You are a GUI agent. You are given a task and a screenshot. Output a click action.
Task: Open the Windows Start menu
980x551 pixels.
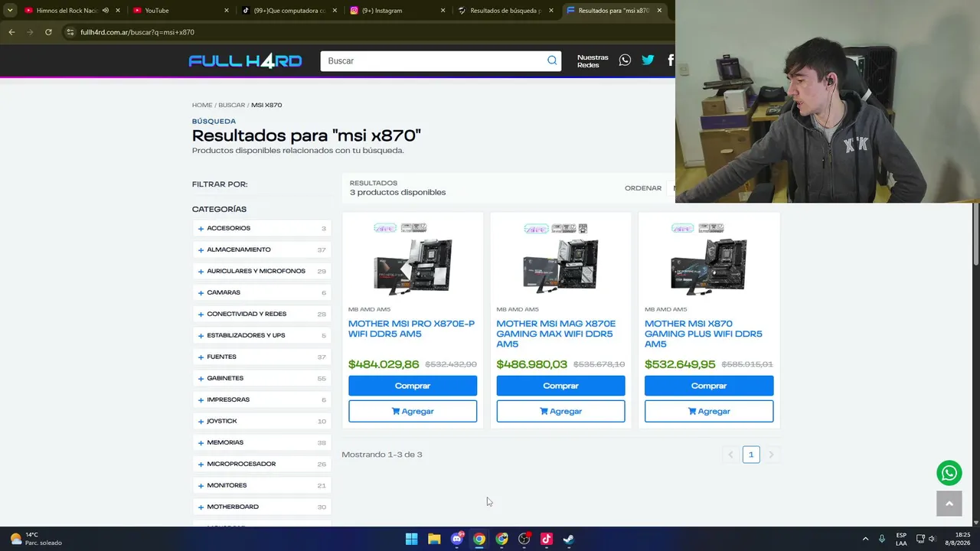click(411, 539)
